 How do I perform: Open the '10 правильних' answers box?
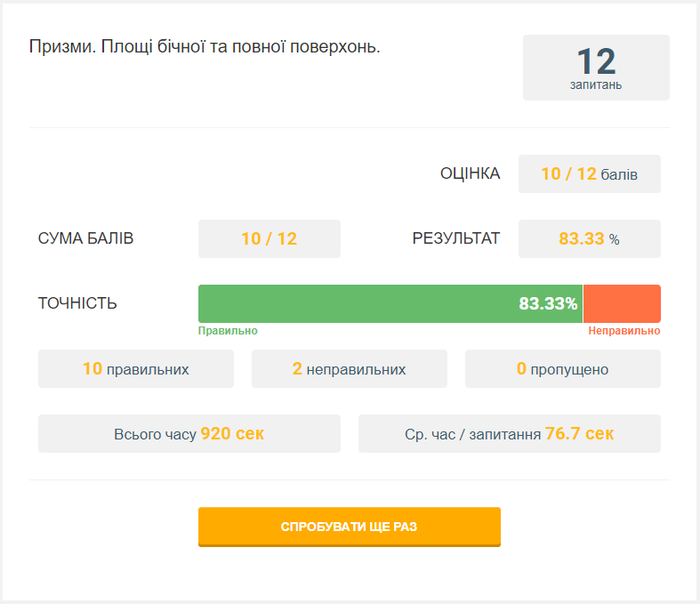tap(136, 368)
